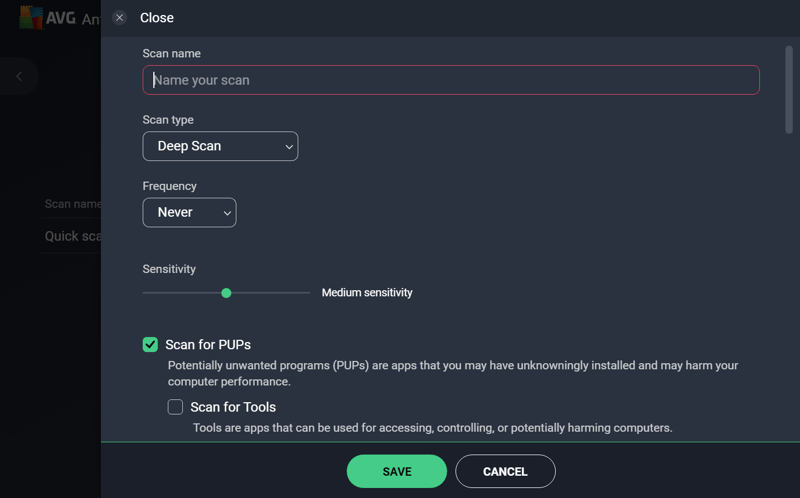The height and width of the screenshot is (498, 800).
Task: Click the vertical scrollbar thumb
Action: tap(789, 90)
